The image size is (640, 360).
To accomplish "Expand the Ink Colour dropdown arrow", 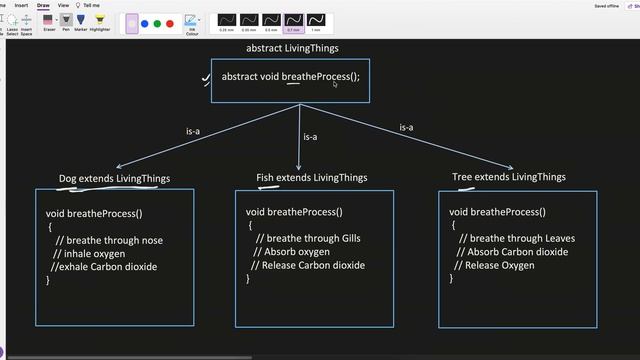I will (x=199, y=20).
